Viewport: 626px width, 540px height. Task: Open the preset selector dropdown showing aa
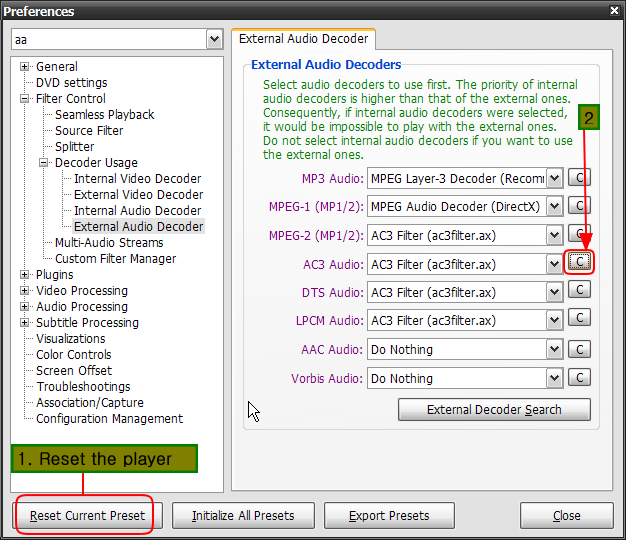click(x=214, y=39)
